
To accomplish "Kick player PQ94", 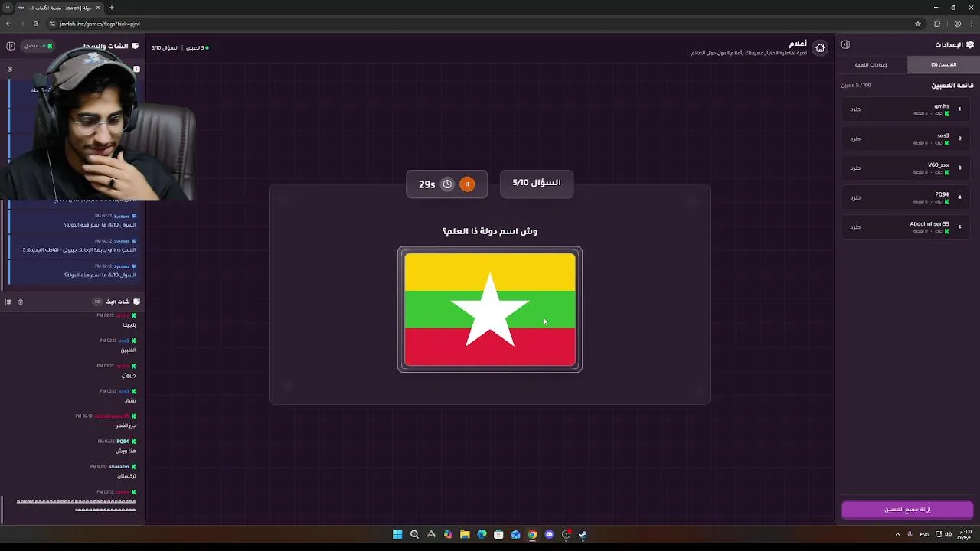I will pos(855,197).
